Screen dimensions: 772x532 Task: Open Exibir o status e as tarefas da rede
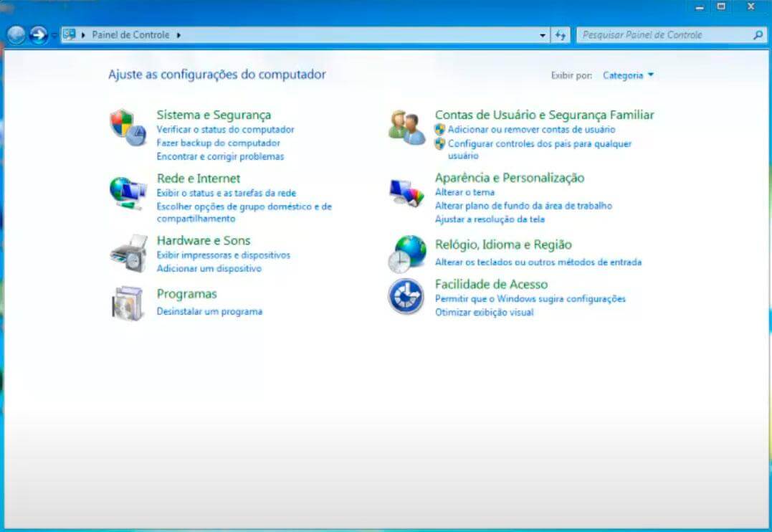[x=227, y=193]
